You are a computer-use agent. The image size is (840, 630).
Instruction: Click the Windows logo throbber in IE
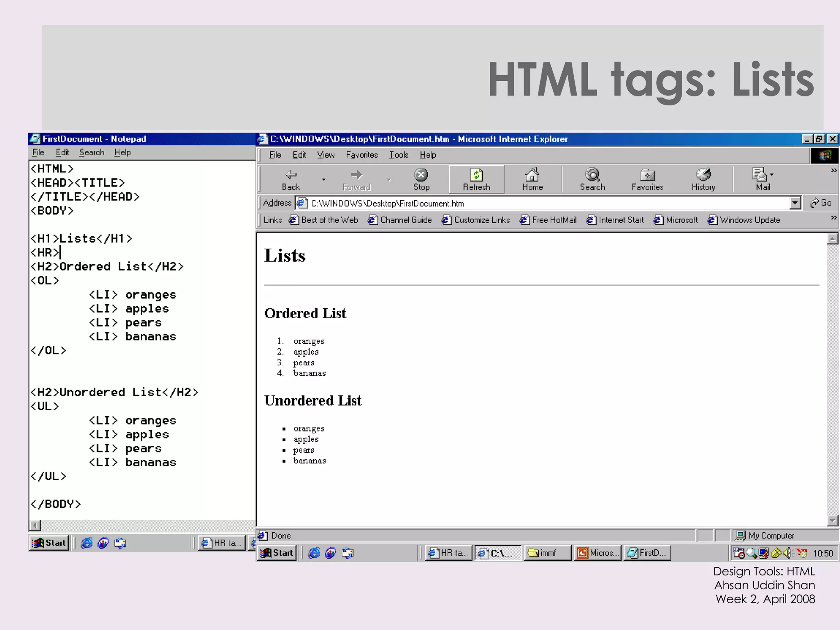(824, 155)
